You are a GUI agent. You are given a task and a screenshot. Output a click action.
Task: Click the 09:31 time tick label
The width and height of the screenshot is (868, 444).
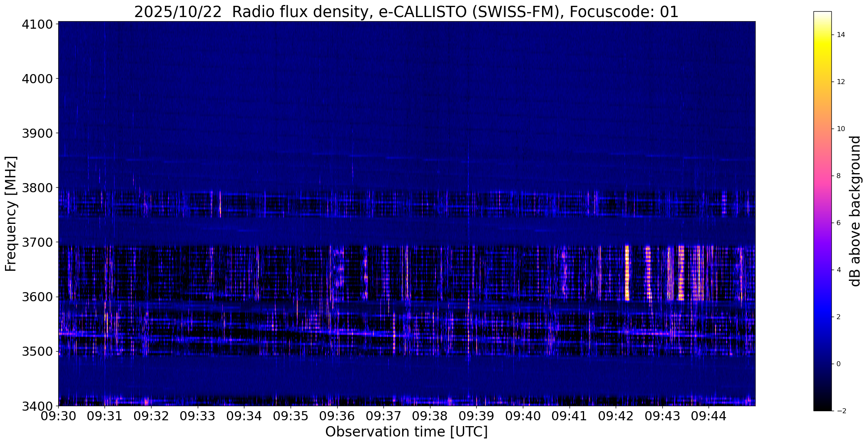tap(105, 416)
